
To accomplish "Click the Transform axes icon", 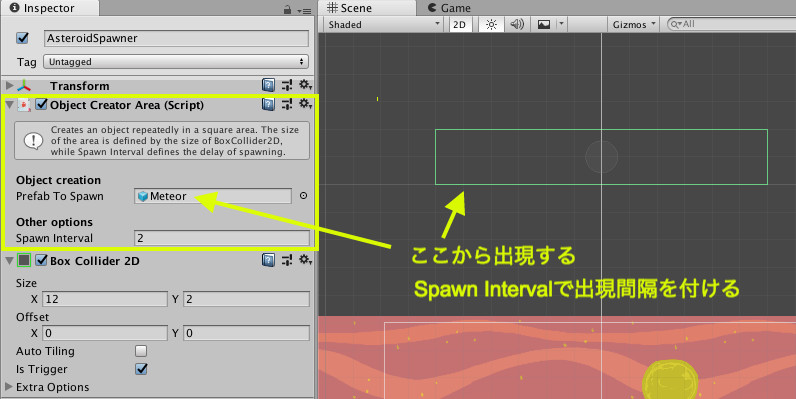I will point(24,86).
